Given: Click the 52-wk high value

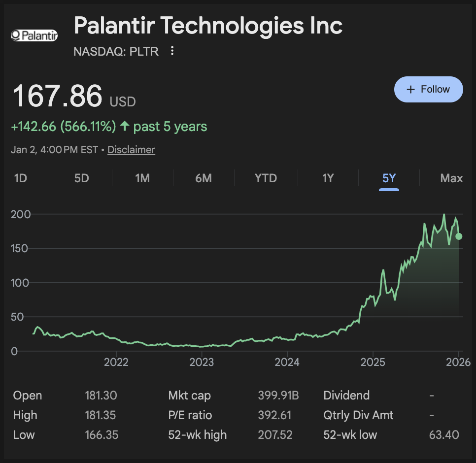Looking at the screenshot, I should click(275, 435).
